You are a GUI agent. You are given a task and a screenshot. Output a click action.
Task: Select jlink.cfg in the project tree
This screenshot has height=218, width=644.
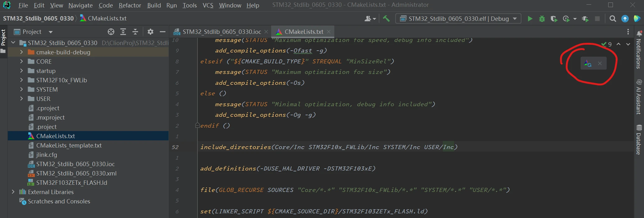[46, 155]
